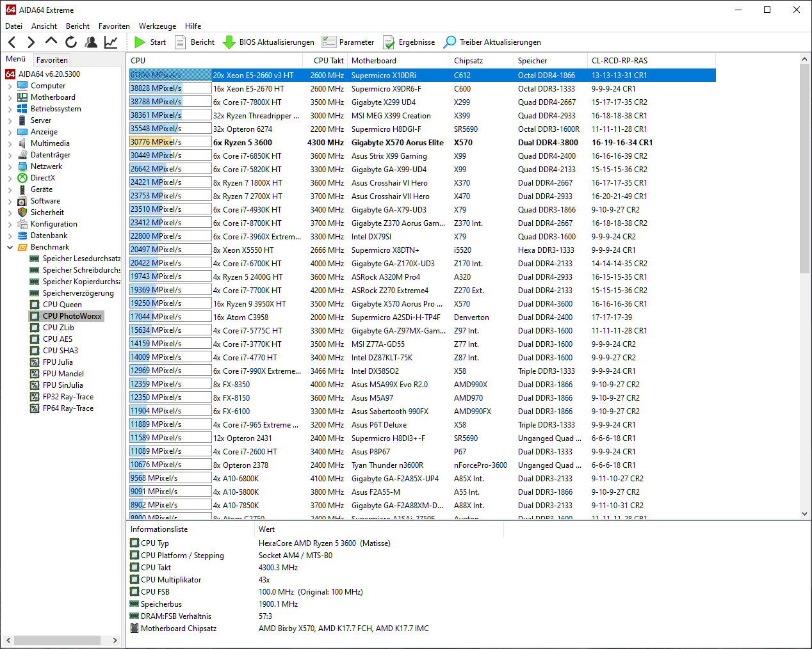Screen dimensions: 812x649
Task: Open BIOS Aktualisierungen from the toolbar
Action: tap(268, 42)
